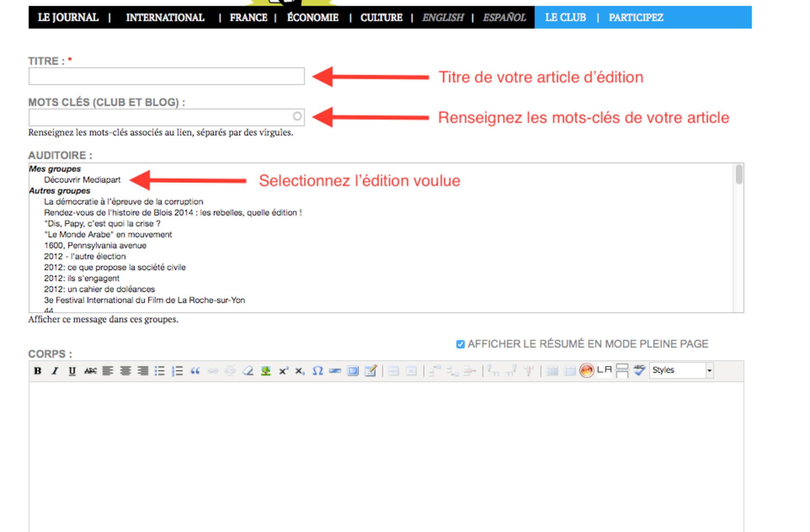The width and height of the screenshot is (810, 532).
Task: Insert a numbered list
Action: point(177,371)
